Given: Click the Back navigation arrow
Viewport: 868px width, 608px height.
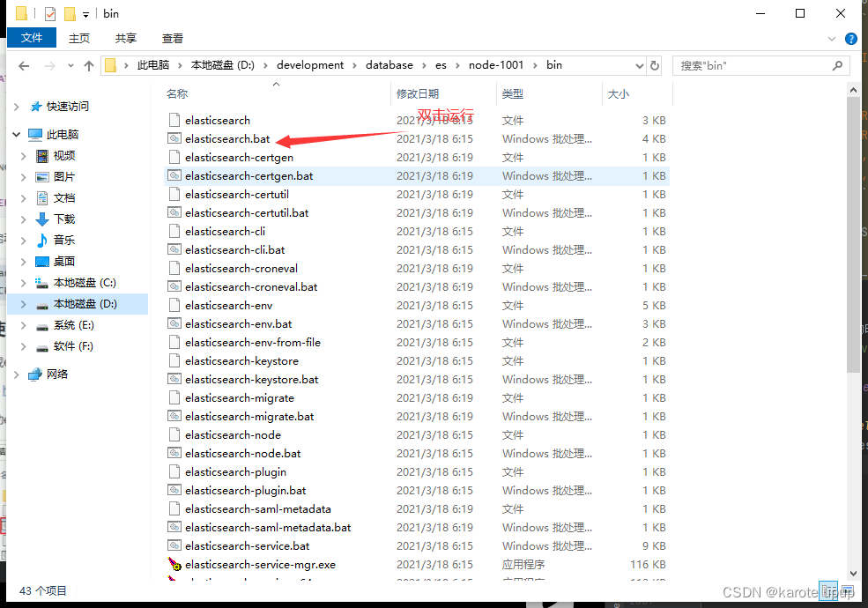Looking at the screenshot, I should pyautogui.click(x=24, y=66).
